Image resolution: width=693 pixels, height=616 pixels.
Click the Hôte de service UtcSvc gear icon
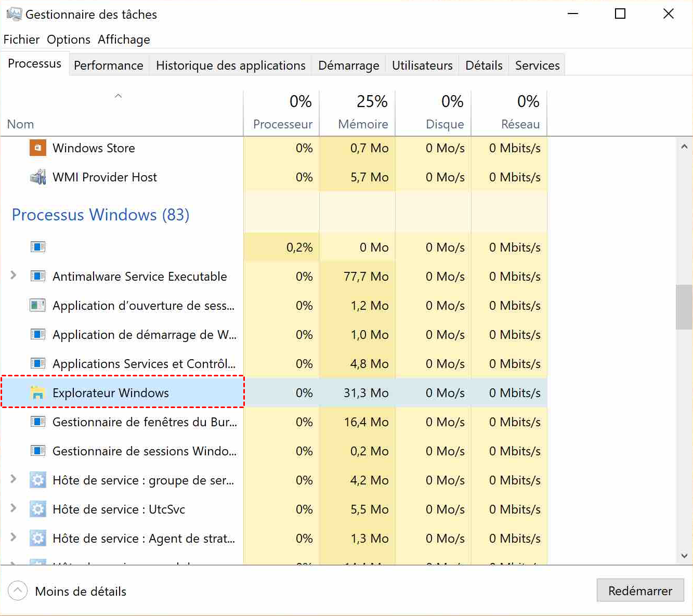click(x=38, y=509)
